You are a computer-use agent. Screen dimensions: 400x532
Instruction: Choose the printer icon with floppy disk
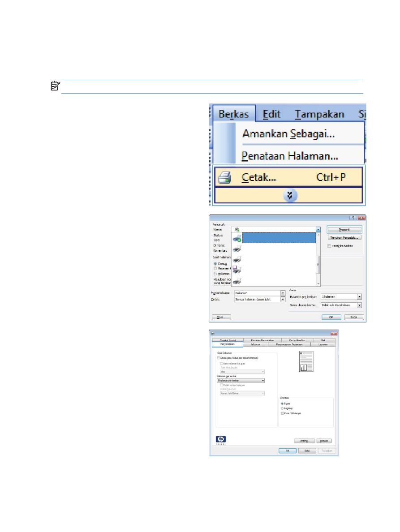pyautogui.click(x=237, y=270)
